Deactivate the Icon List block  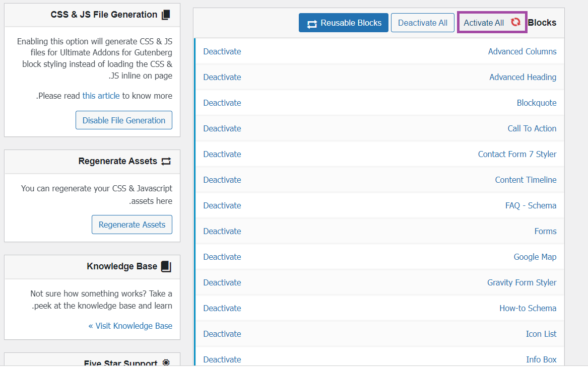[222, 334]
